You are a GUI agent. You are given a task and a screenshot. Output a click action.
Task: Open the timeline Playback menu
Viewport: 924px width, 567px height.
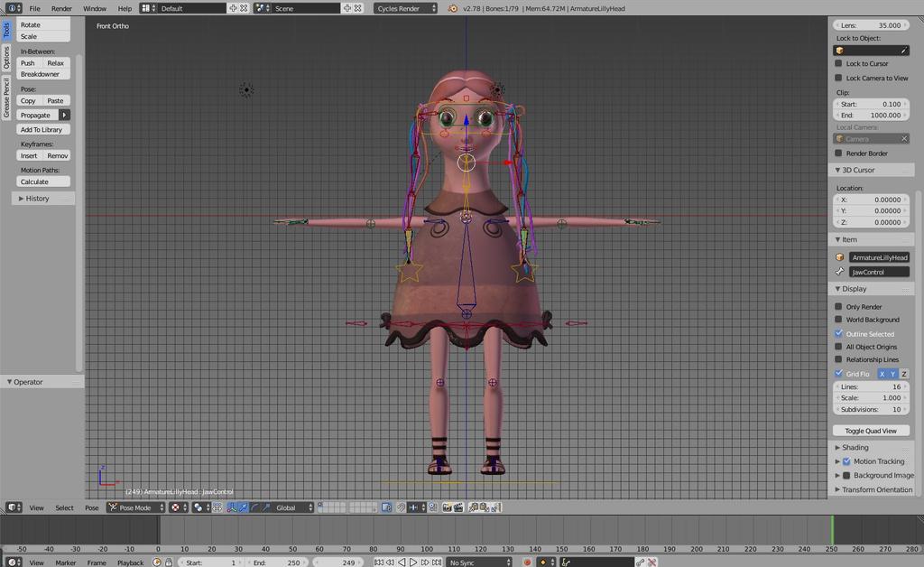(130, 562)
